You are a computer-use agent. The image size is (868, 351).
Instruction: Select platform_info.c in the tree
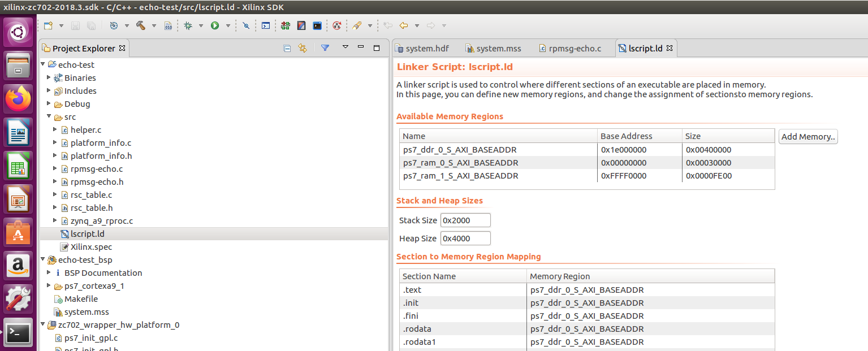coord(101,143)
